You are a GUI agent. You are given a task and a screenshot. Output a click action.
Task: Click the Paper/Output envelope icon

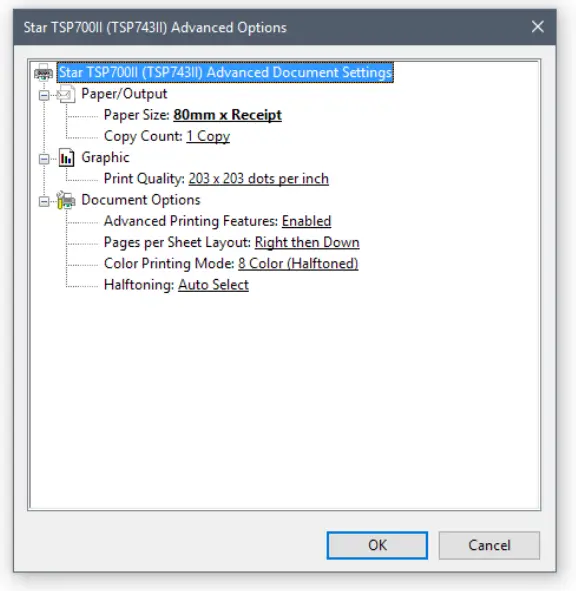pos(66,94)
